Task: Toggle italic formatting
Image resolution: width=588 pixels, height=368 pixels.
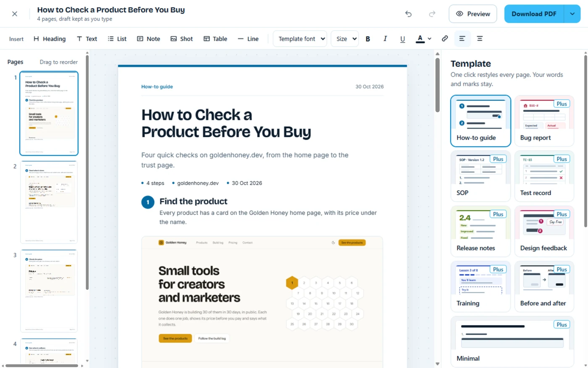Action: pos(385,39)
